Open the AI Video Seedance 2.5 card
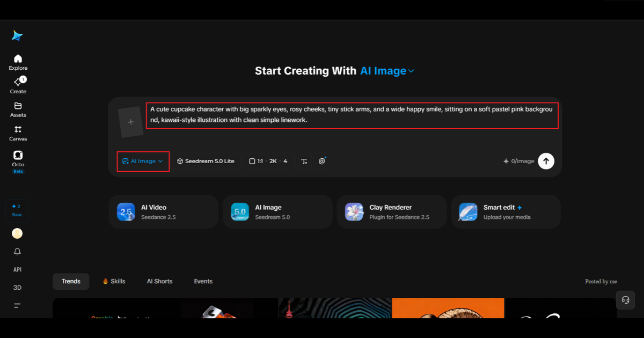 click(163, 212)
